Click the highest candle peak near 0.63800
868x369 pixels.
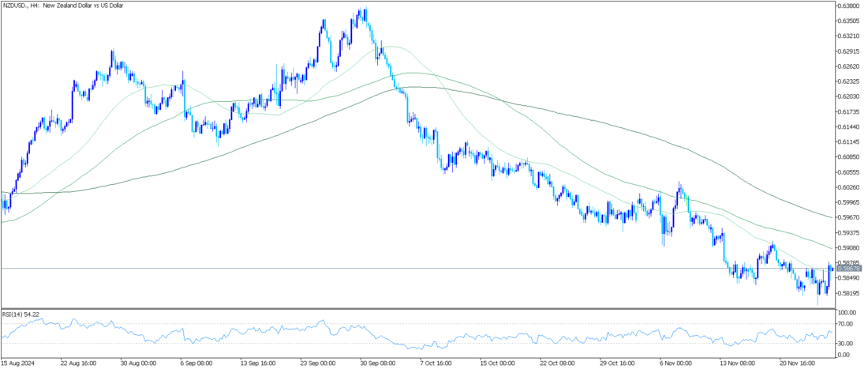tap(365, 10)
